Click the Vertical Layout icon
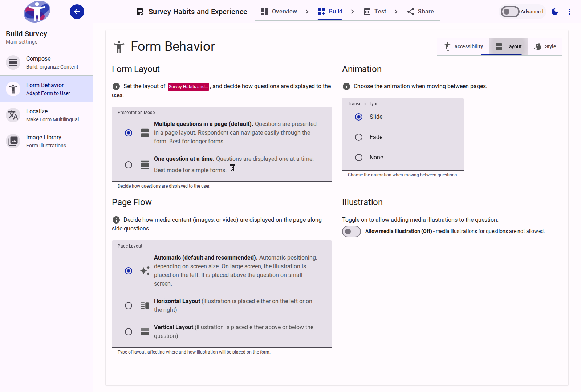 (145, 332)
